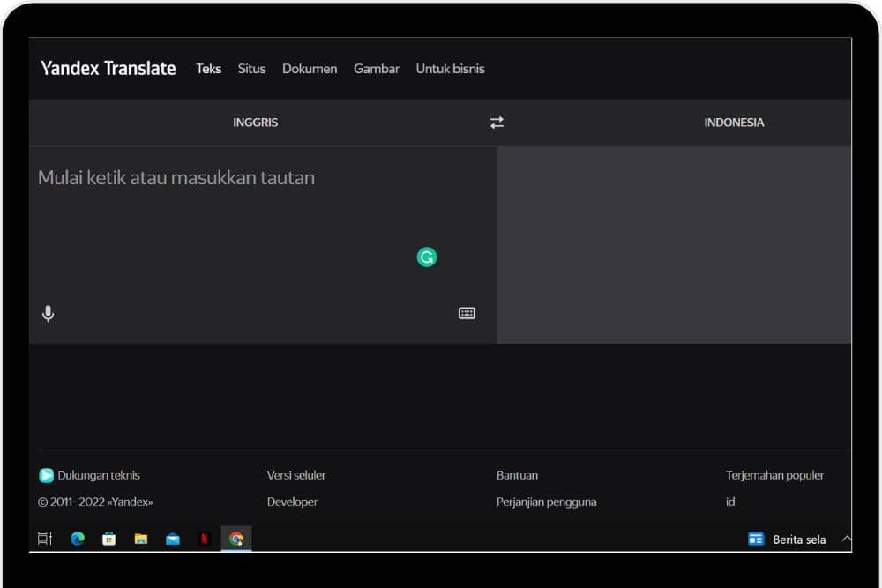The image size is (882, 588).
Task: Swap languages with the double-arrow icon
Action: (497, 123)
